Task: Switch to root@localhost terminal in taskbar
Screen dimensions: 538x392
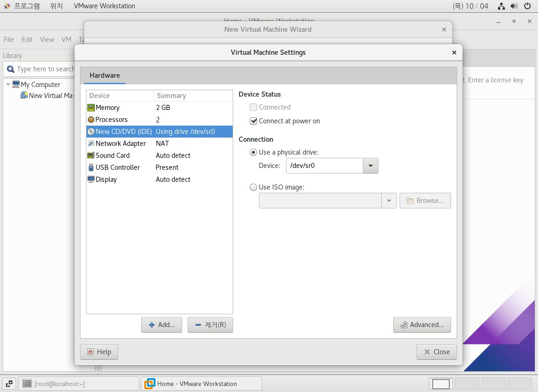Action: (x=79, y=383)
